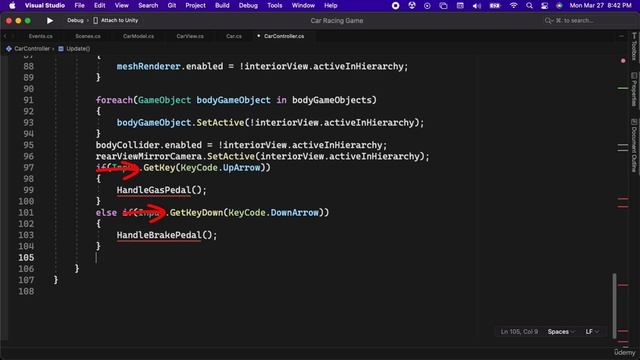Open the Git menu
The height and width of the screenshot is (360, 640).
172,6
